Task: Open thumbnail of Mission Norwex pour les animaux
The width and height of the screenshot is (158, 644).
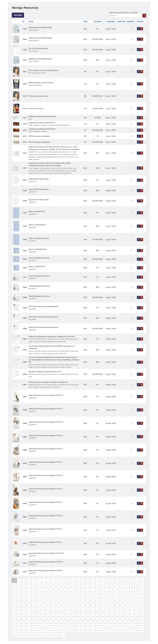Action: 16,84
